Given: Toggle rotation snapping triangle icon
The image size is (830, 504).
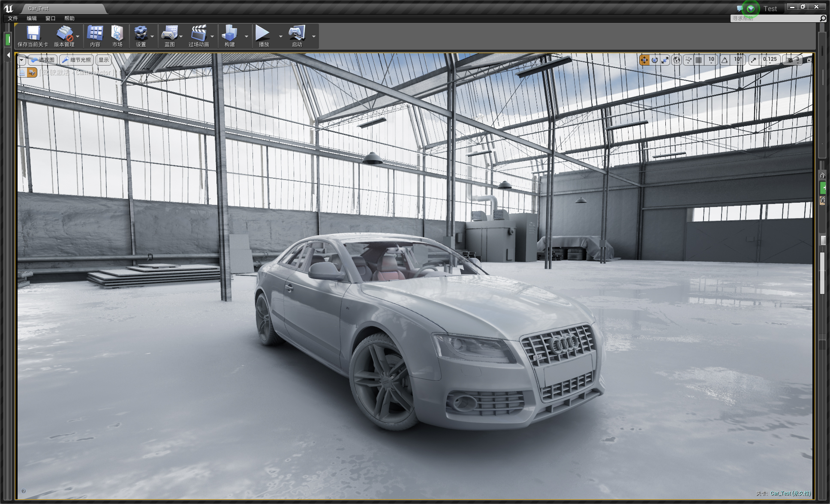Looking at the screenshot, I should [725, 60].
